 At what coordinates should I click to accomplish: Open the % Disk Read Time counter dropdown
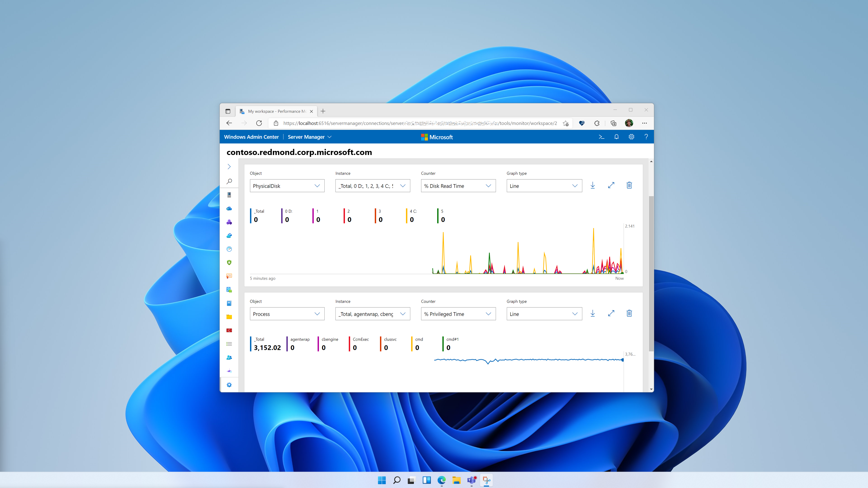[x=458, y=186]
